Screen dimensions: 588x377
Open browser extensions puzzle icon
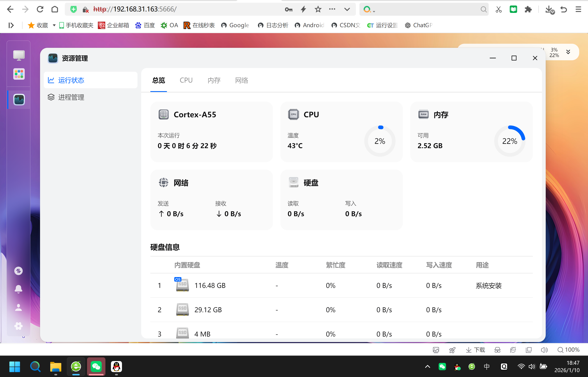click(x=528, y=9)
